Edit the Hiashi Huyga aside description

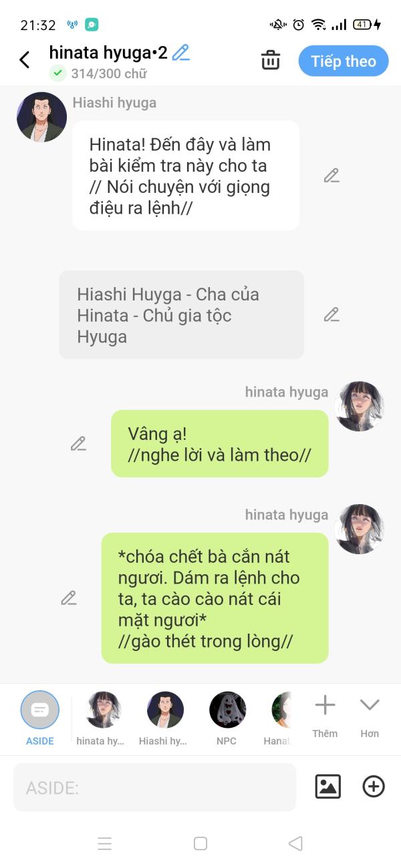click(331, 314)
